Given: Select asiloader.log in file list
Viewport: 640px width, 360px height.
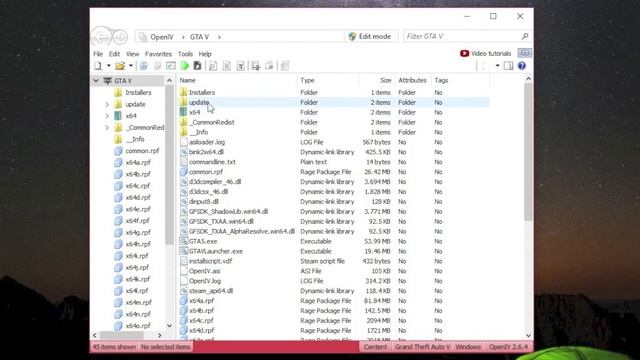Looking at the screenshot, I should [334, 142].
